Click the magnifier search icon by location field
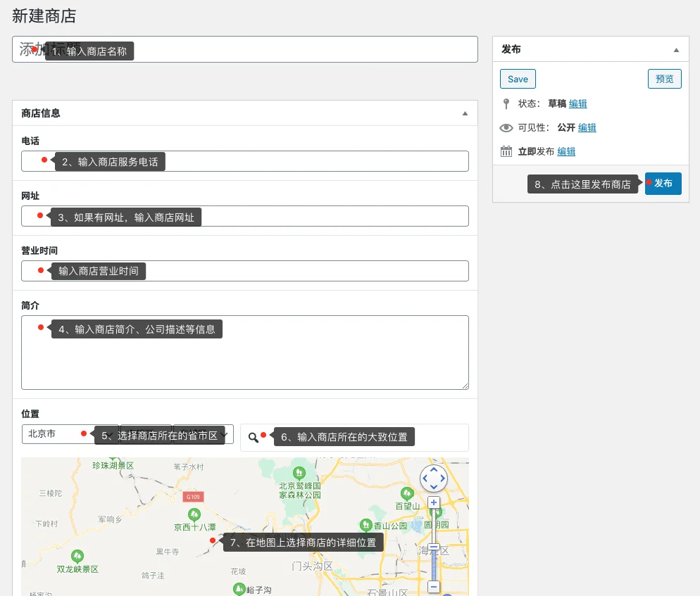Screen dimensions: 700x596 (x=253, y=437)
